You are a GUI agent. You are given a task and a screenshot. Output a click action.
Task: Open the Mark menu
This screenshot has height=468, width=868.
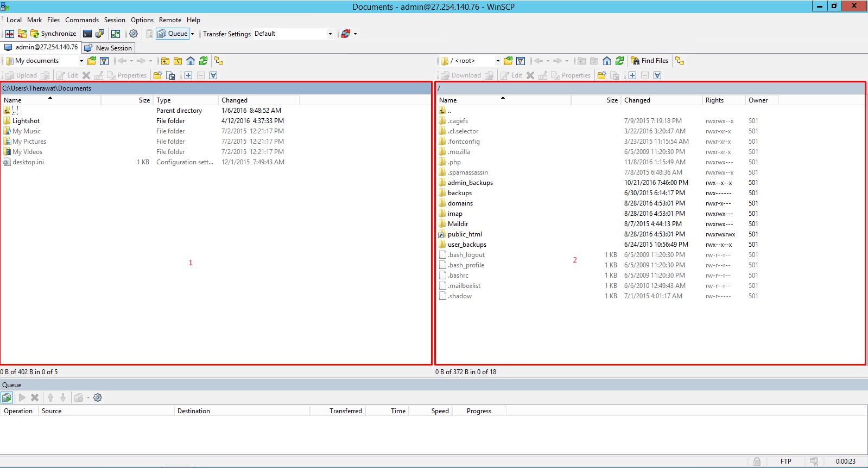[35, 20]
